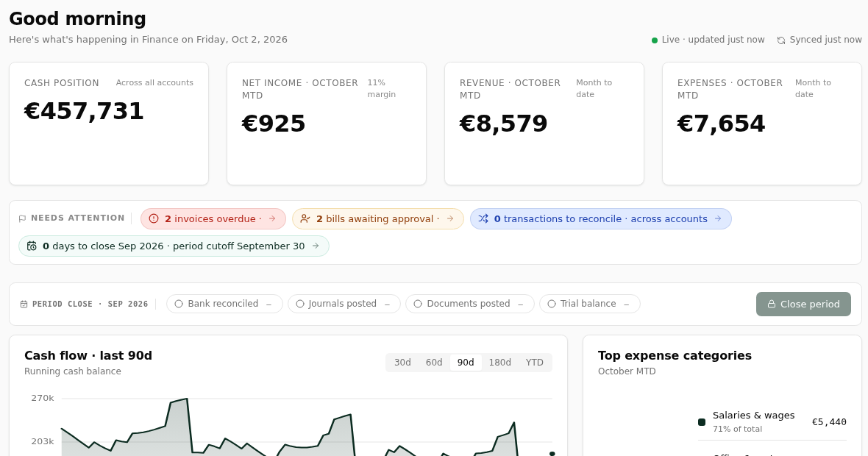Switch cash flow range to 180d

point(500,363)
